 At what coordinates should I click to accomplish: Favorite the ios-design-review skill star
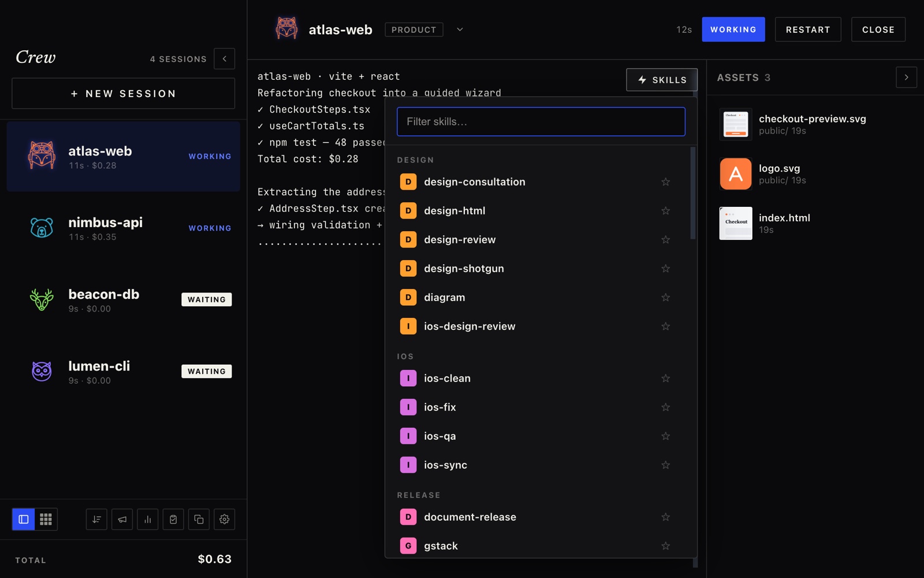[666, 326]
